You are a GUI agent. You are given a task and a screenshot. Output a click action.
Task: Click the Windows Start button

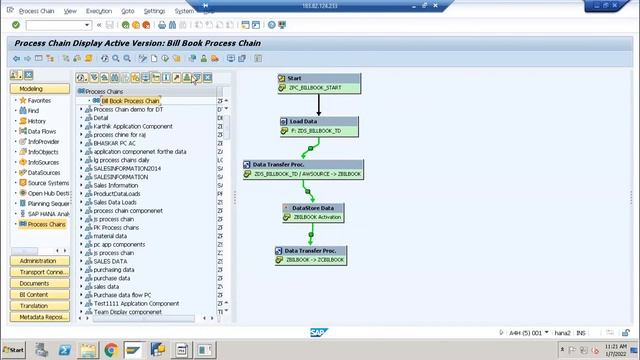[x=13, y=350]
